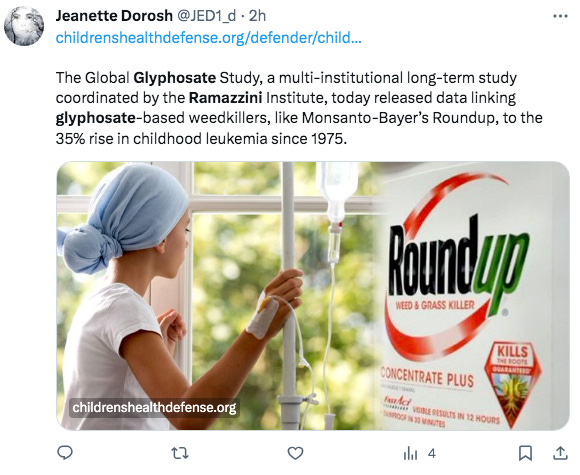
Task: View tweet analytics bar chart icon
Action: (x=410, y=453)
